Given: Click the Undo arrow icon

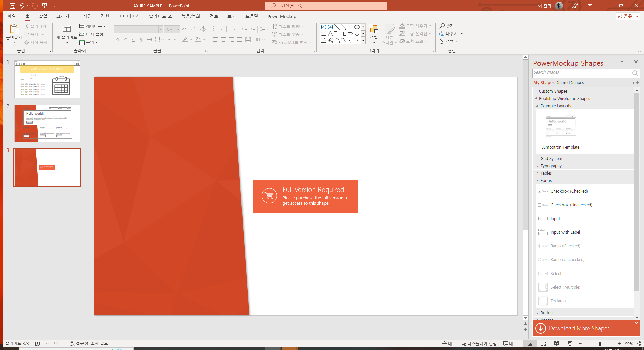Looking at the screenshot, I should (x=22, y=6).
